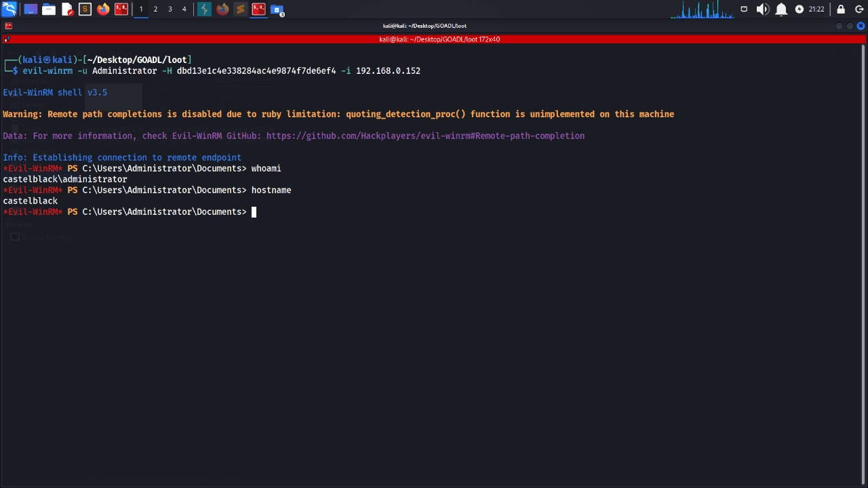Image resolution: width=868 pixels, height=488 pixels.
Task: Launch terminal emulator from panel launcher
Action: tap(121, 9)
